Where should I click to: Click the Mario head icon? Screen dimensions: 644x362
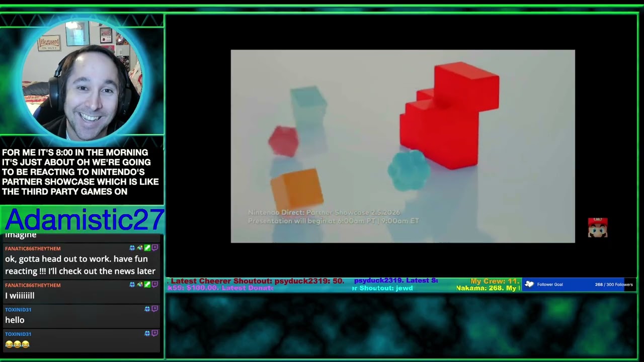[x=598, y=228]
